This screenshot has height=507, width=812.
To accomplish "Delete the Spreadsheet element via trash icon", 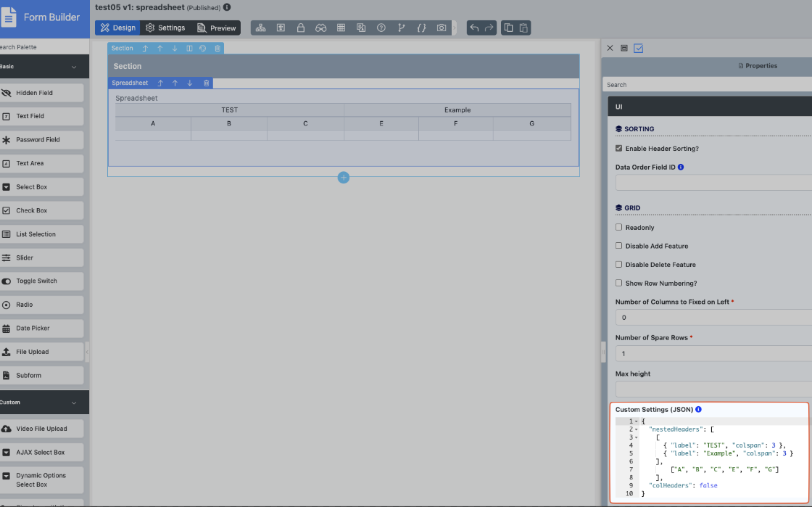I will tap(207, 83).
